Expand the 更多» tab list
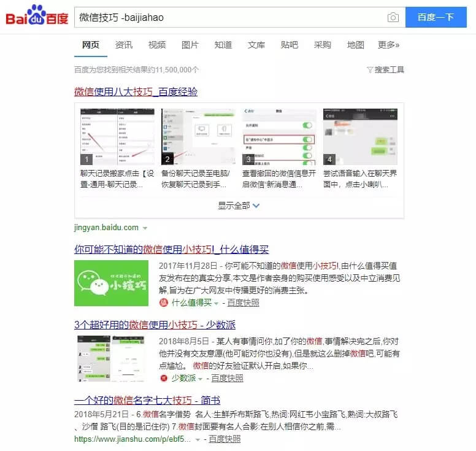Viewport: 476px width, 451px height. [x=388, y=45]
